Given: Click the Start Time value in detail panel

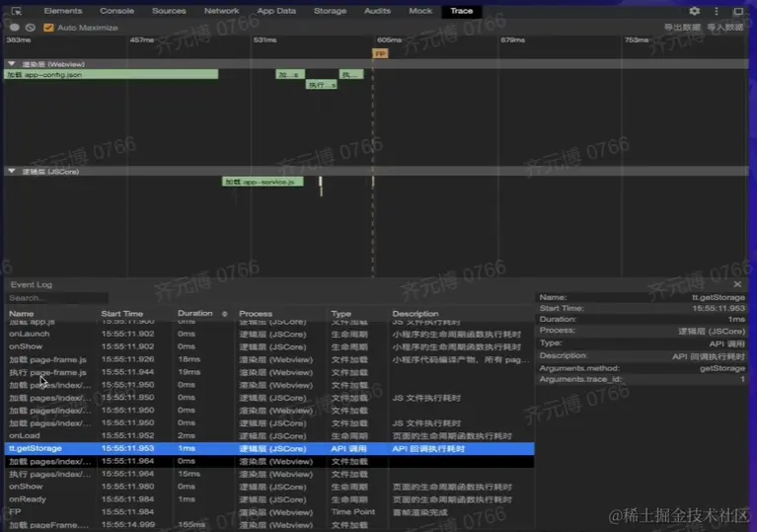Looking at the screenshot, I should (x=719, y=308).
